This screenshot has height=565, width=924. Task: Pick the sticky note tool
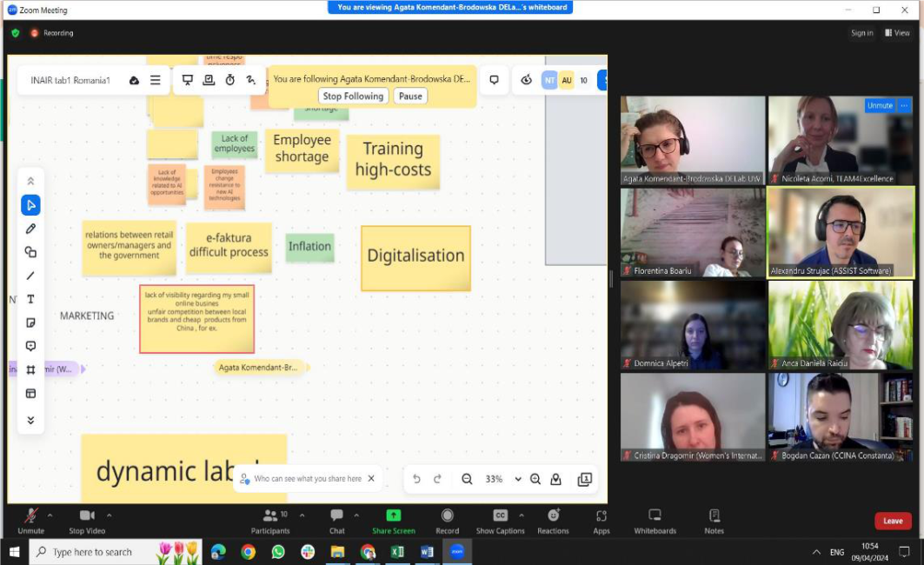point(30,322)
